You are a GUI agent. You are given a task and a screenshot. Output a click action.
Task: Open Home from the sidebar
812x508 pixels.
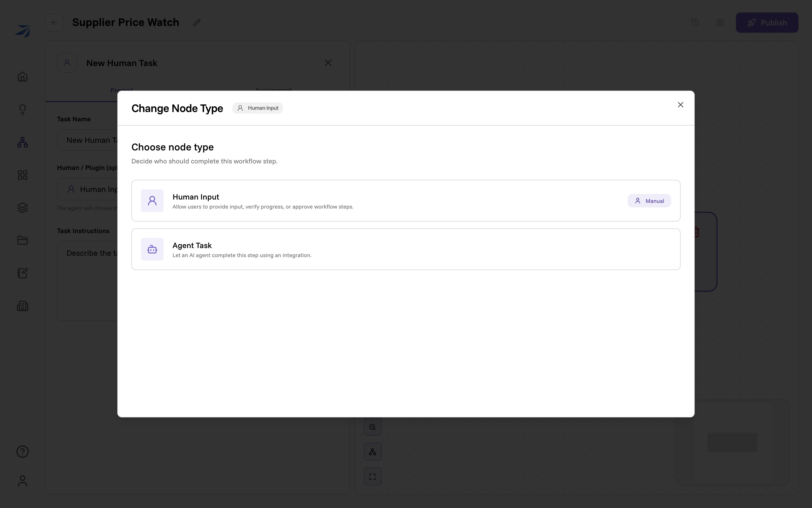[23, 76]
